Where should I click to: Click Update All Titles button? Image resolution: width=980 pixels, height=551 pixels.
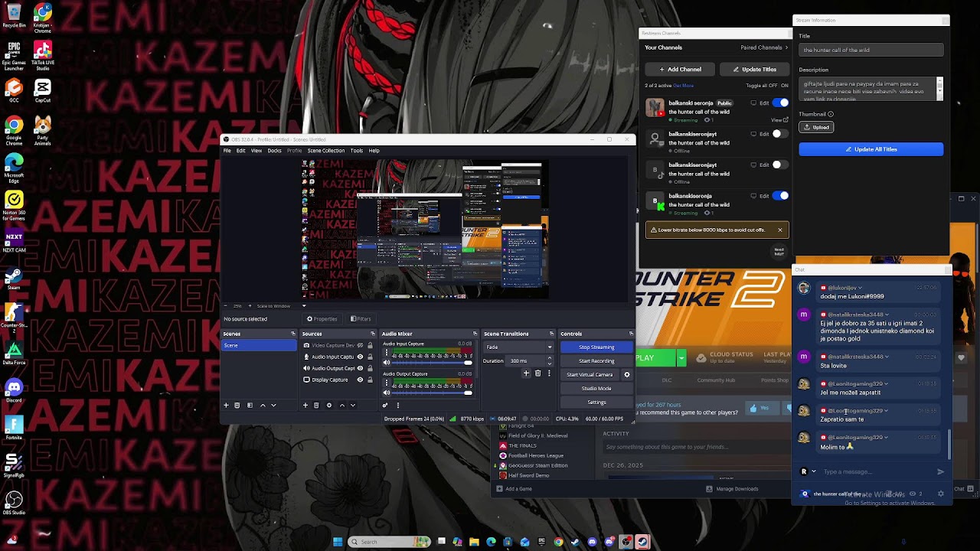click(x=871, y=149)
